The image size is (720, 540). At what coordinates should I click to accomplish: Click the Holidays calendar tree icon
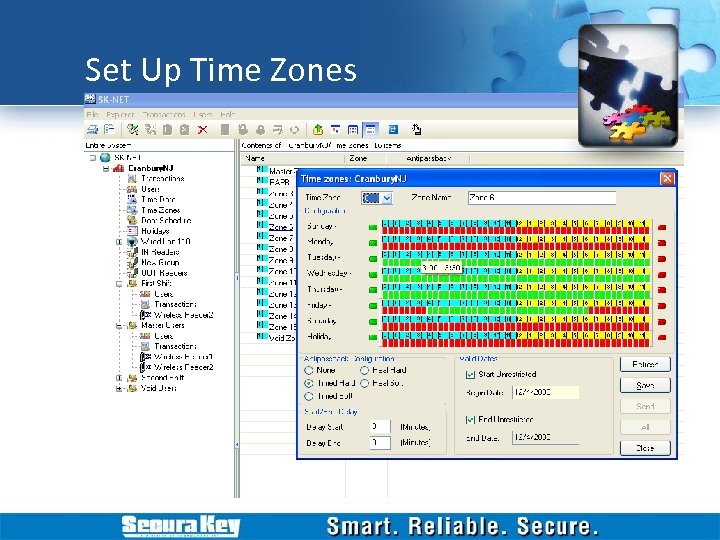(132, 231)
